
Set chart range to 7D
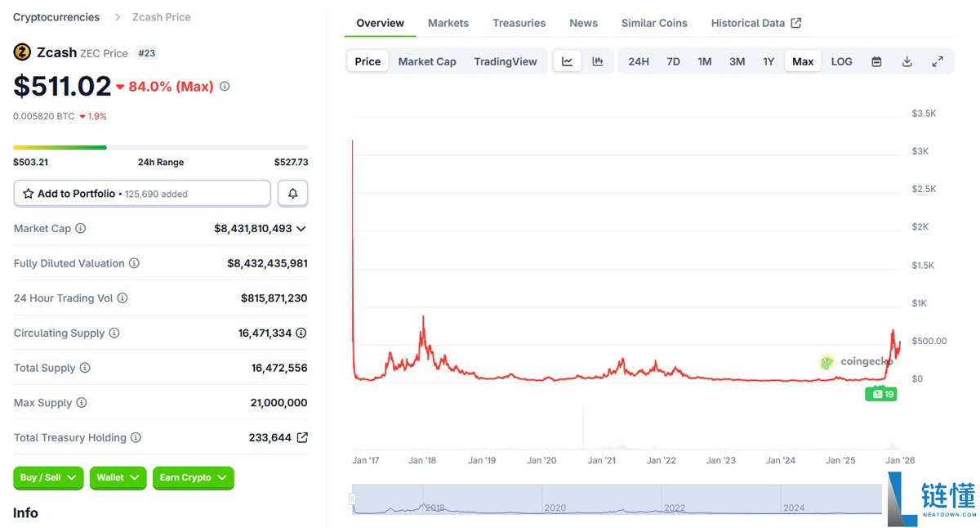click(x=673, y=61)
